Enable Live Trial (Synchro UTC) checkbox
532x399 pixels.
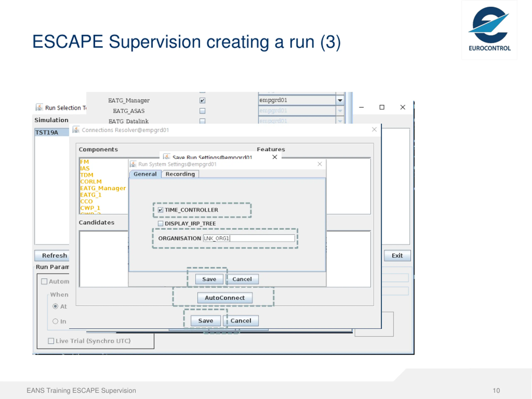[x=51, y=341]
